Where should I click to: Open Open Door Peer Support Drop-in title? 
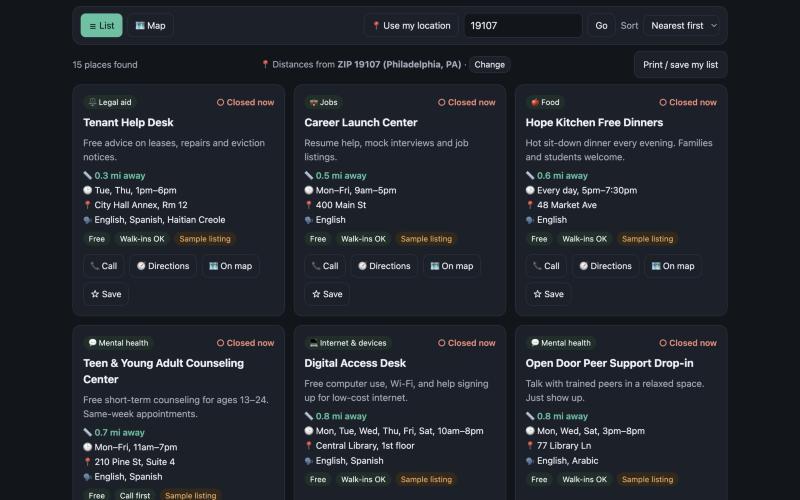click(609, 363)
